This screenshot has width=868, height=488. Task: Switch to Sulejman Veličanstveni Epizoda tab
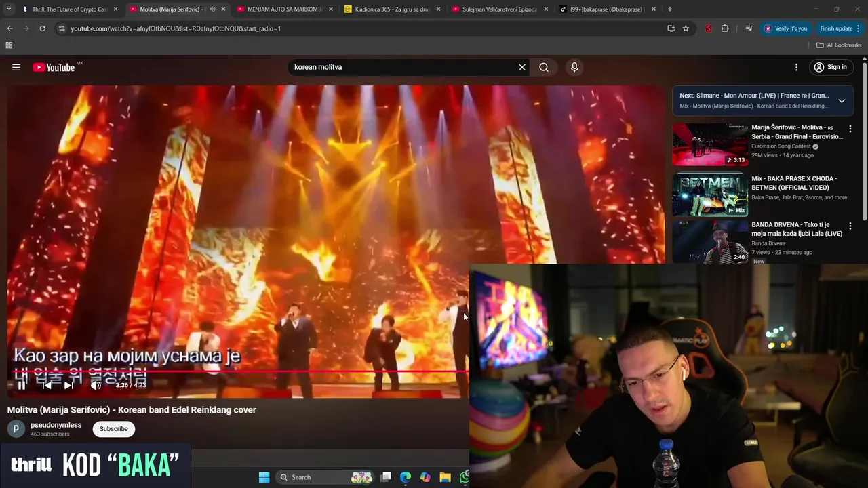tap(498, 9)
